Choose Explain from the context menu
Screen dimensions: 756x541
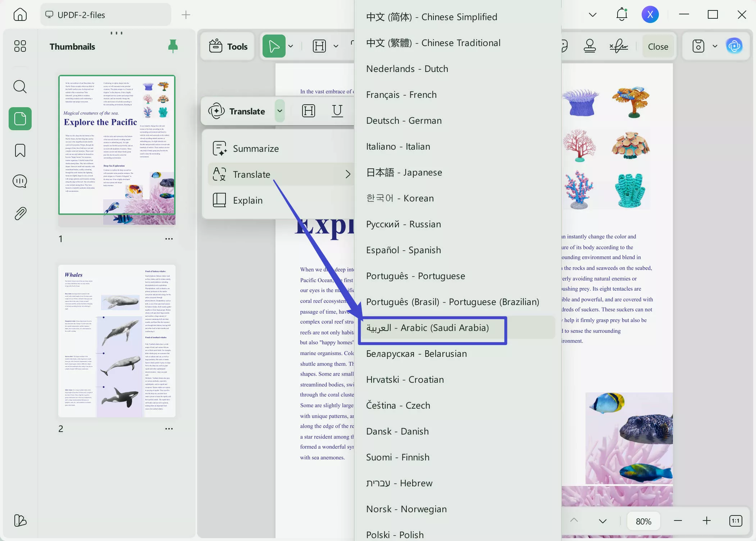pyautogui.click(x=247, y=200)
